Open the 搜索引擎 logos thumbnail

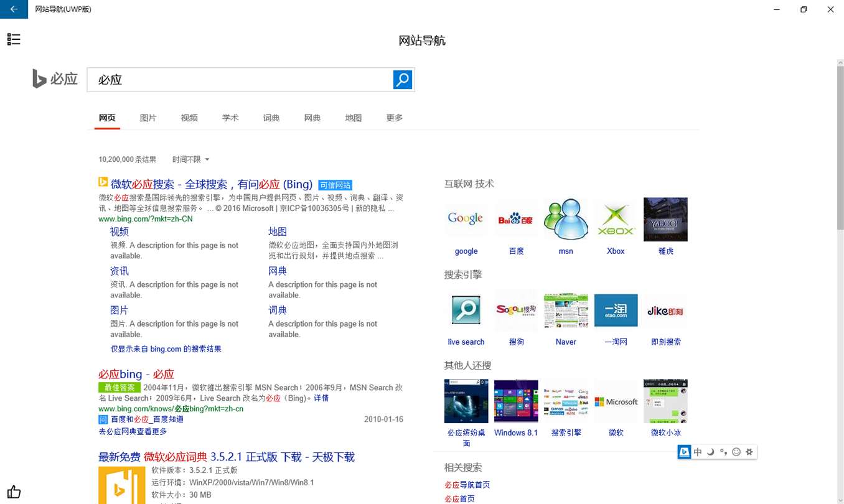pos(566,401)
